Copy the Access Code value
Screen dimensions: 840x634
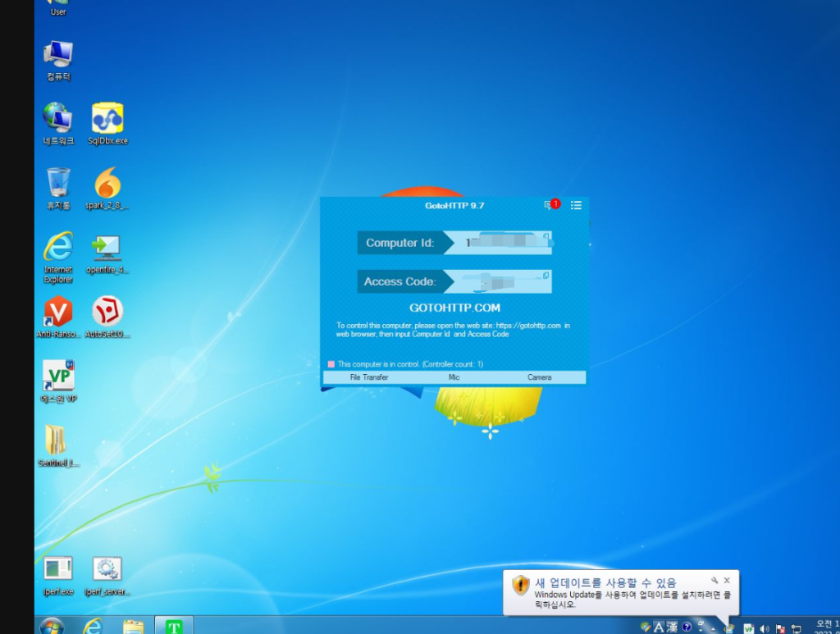click(546, 276)
